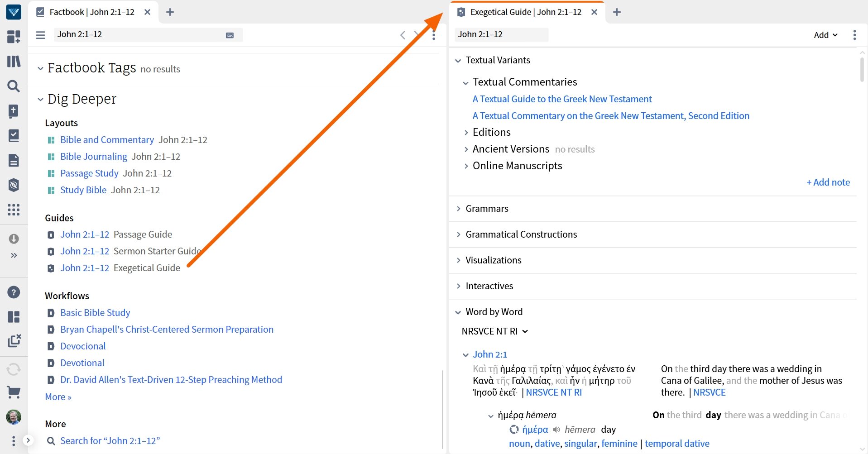868x454 pixels.
Task: Open the Bible and Commentary layout link
Action: 107,140
